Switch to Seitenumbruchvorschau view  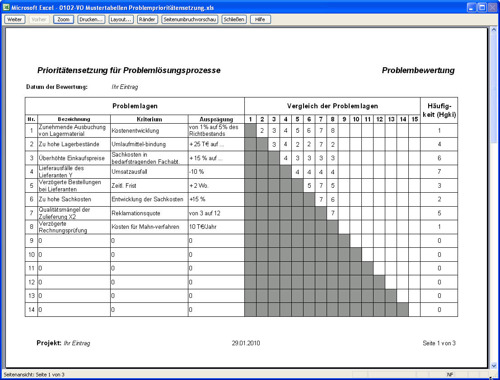190,20
